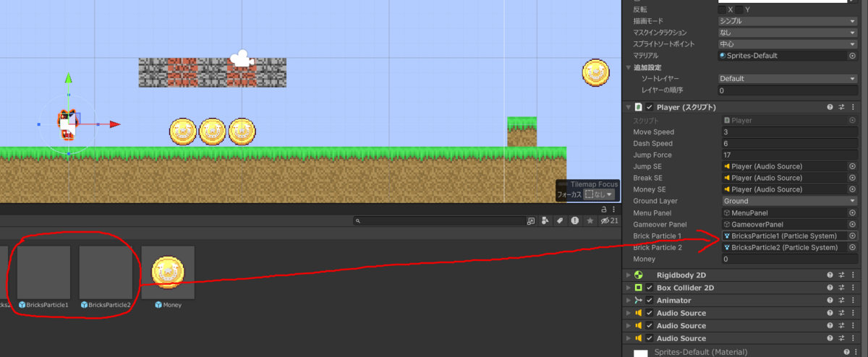Click the green Y-axis move handle

68,78
